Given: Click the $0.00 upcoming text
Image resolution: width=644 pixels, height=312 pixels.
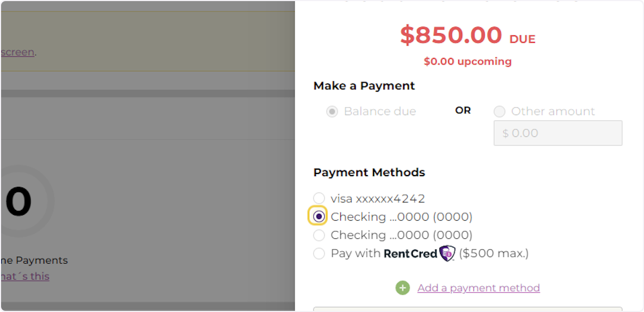Looking at the screenshot, I should (x=467, y=61).
